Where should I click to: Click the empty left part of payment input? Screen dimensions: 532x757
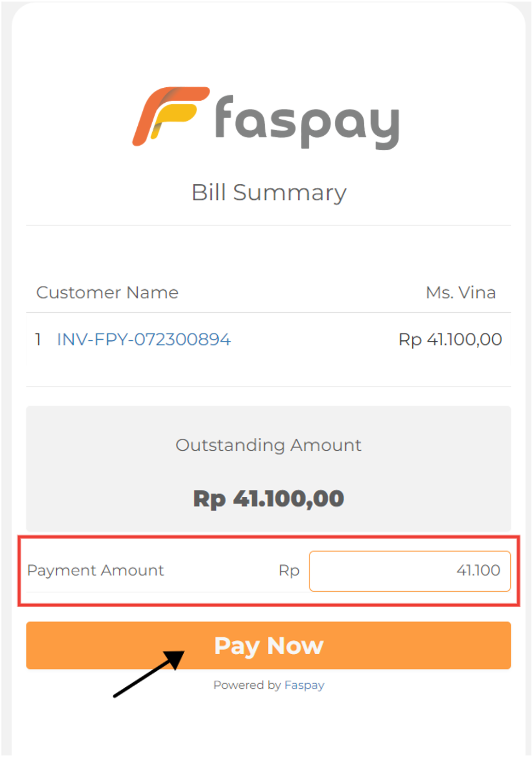pyautogui.click(x=356, y=571)
